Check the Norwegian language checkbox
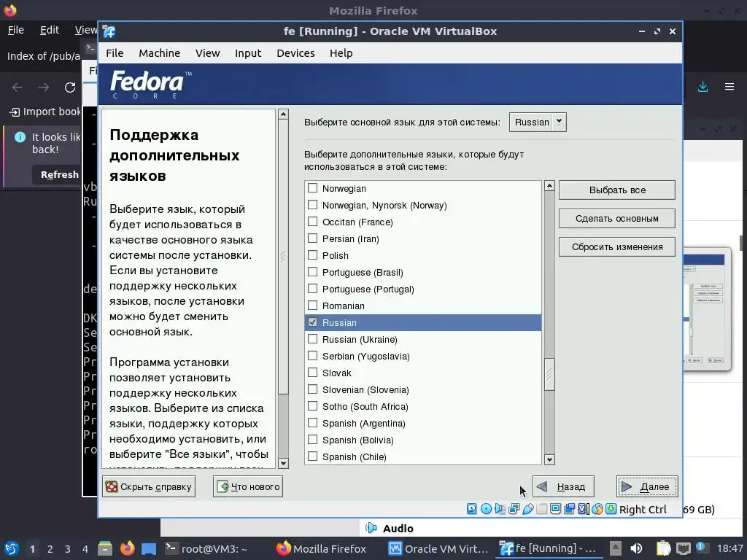Viewport: 747px width, 560px height. (312, 188)
